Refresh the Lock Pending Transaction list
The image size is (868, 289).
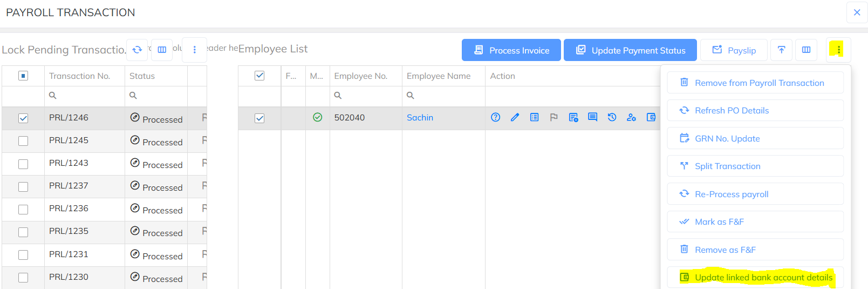(137, 50)
